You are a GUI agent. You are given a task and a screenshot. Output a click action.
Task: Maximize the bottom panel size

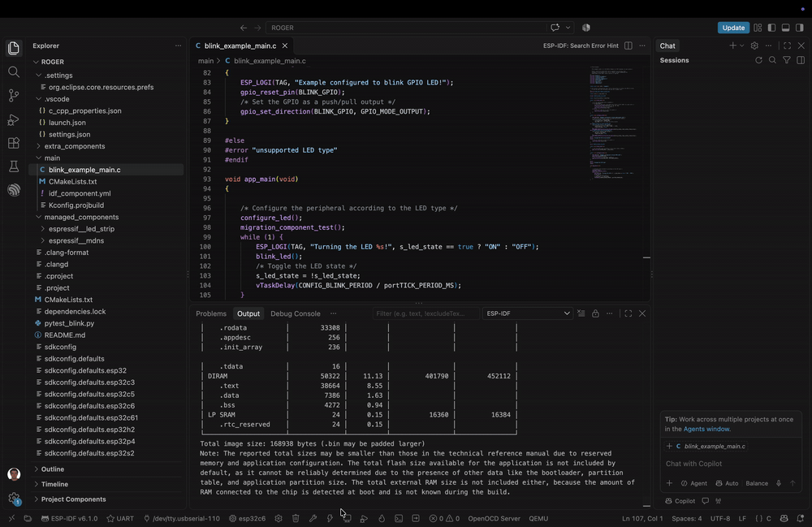[x=628, y=313]
